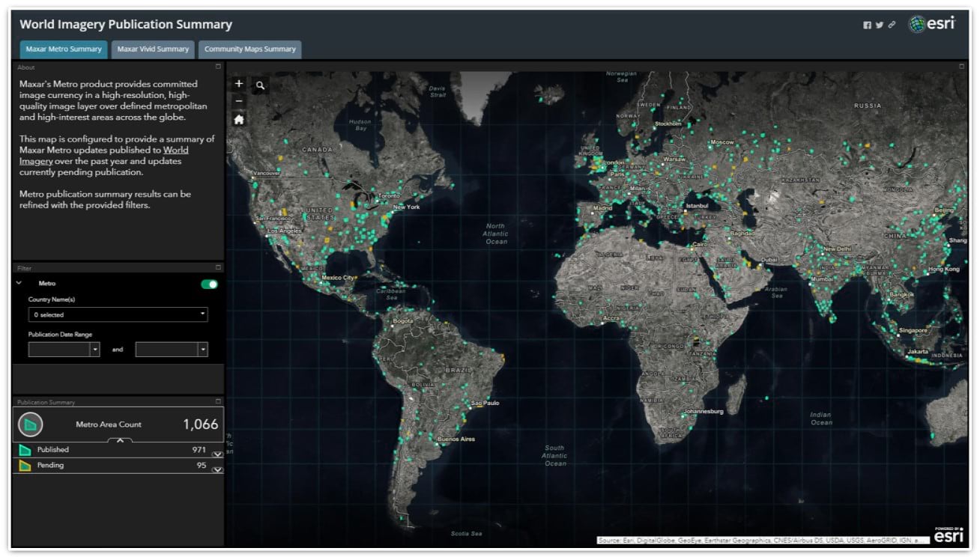Click the Mexico City map label
980x560 pixels.
338,278
